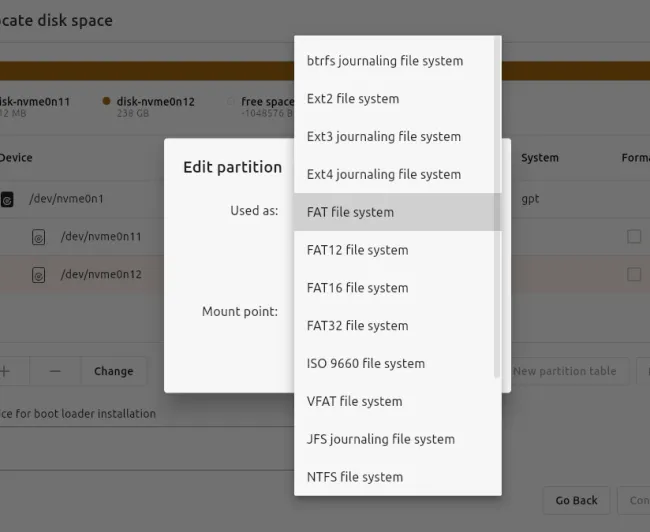The height and width of the screenshot is (532, 650).
Task: Select the highlighted FAT file system
Action: pyautogui.click(x=350, y=212)
